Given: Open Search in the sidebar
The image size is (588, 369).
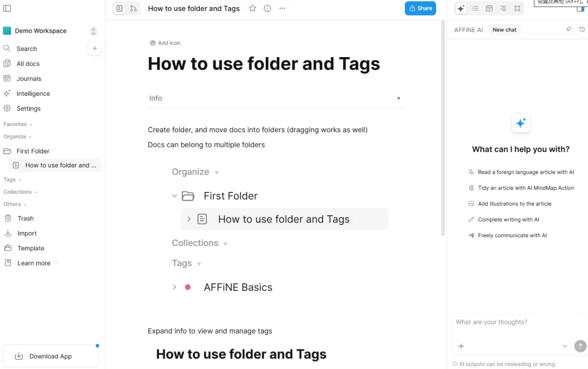Looking at the screenshot, I should (x=26, y=49).
